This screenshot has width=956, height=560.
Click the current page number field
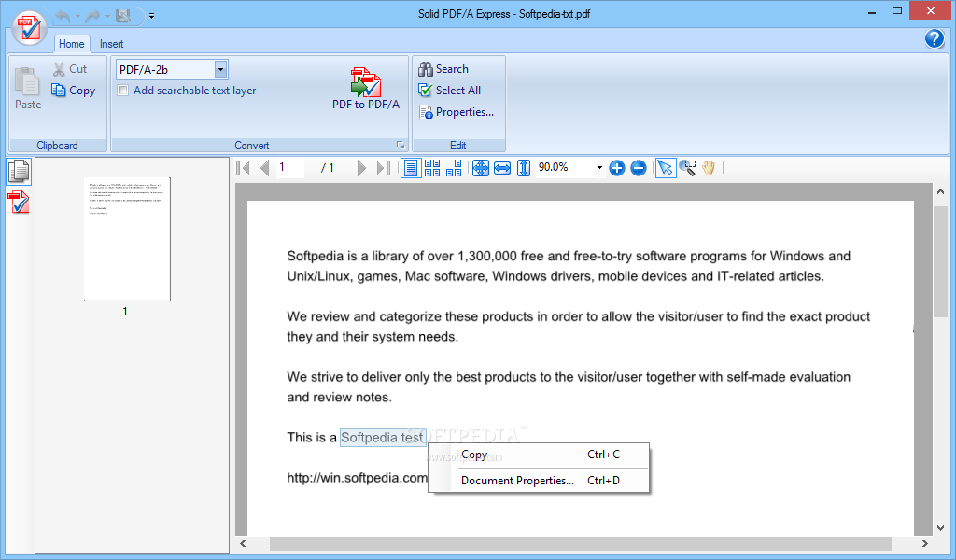(290, 167)
